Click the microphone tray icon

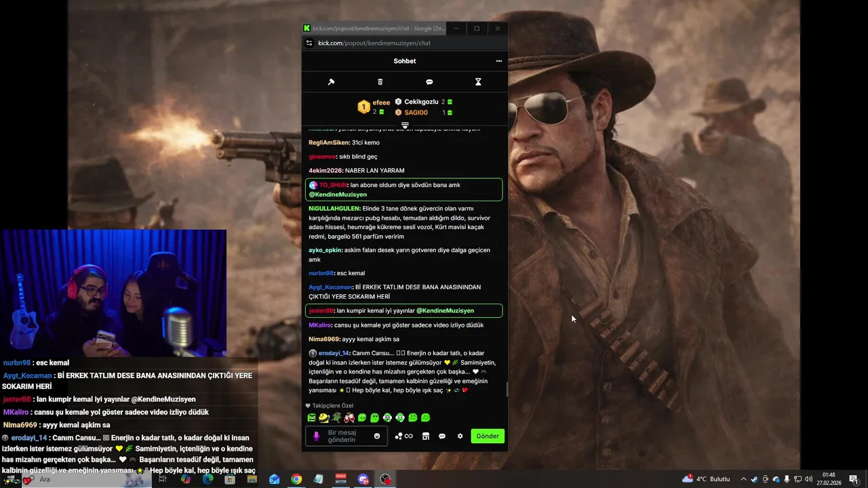click(787, 479)
